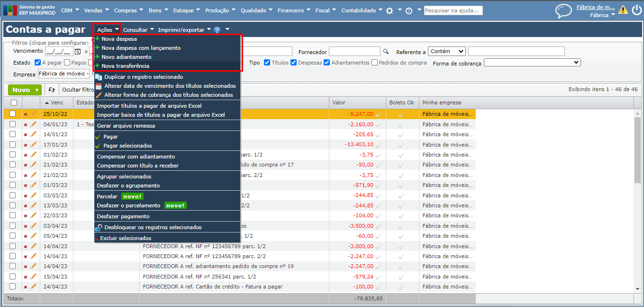Toggle the 'Pedidos de compra' checkbox

[375, 63]
